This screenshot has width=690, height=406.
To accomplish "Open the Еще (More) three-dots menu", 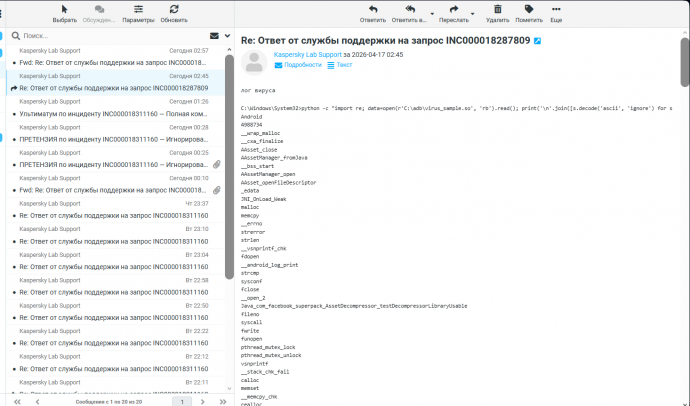I will pyautogui.click(x=555, y=9).
